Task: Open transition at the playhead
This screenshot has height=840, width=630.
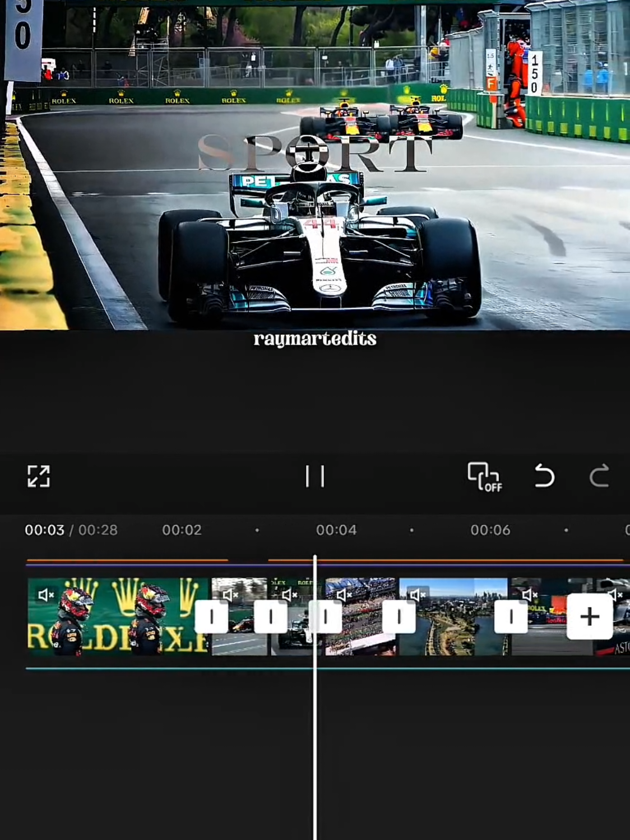Action: tap(326, 617)
